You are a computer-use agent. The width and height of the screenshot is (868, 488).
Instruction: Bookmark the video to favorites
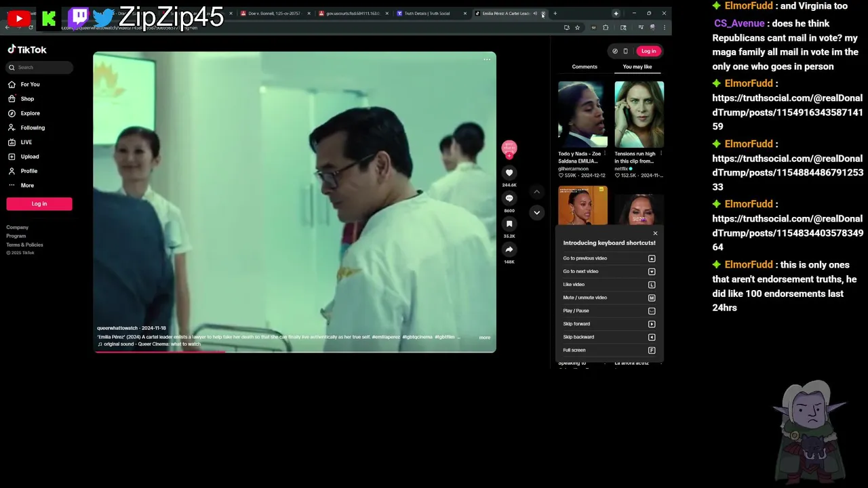509,224
